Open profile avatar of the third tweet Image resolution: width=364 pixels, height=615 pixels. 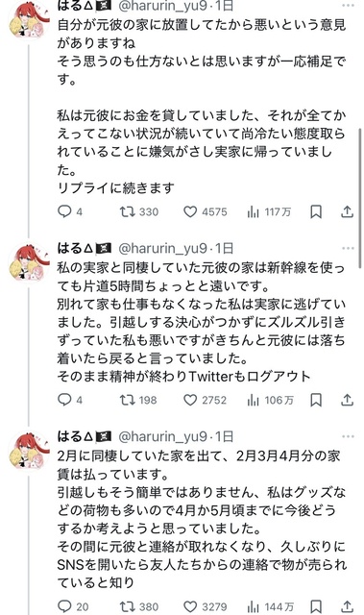coord(29,451)
